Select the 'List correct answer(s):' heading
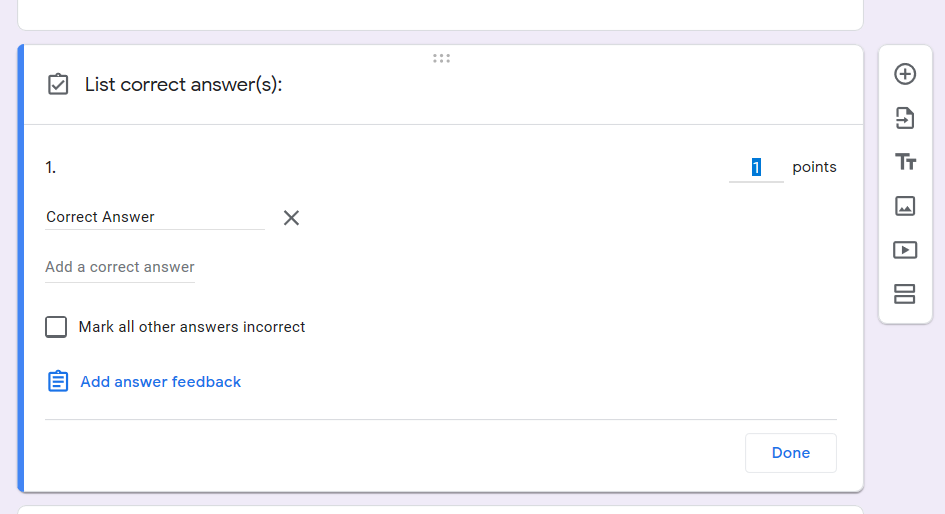This screenshot has height=514, width=945. [x=183, y=84]
